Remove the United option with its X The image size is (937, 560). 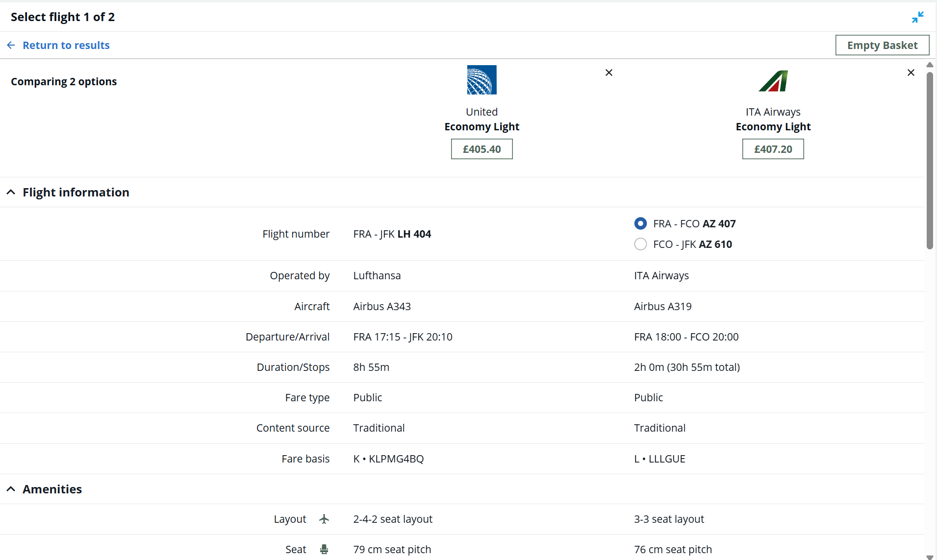tap(609, 73)
